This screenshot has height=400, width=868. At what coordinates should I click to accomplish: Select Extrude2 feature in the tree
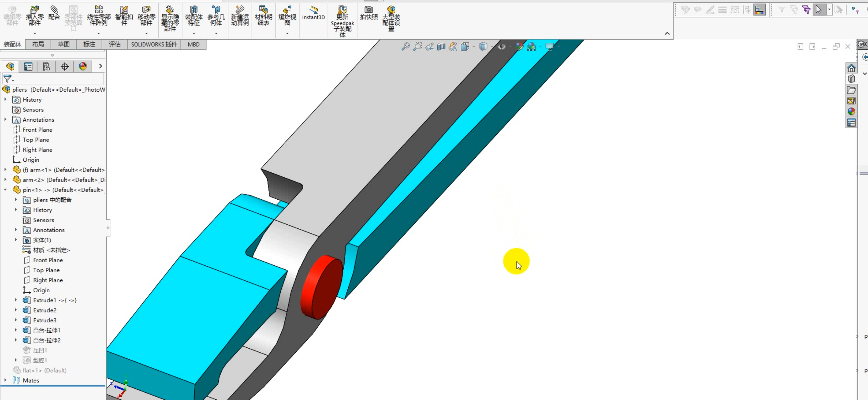[x=45, y=310]
